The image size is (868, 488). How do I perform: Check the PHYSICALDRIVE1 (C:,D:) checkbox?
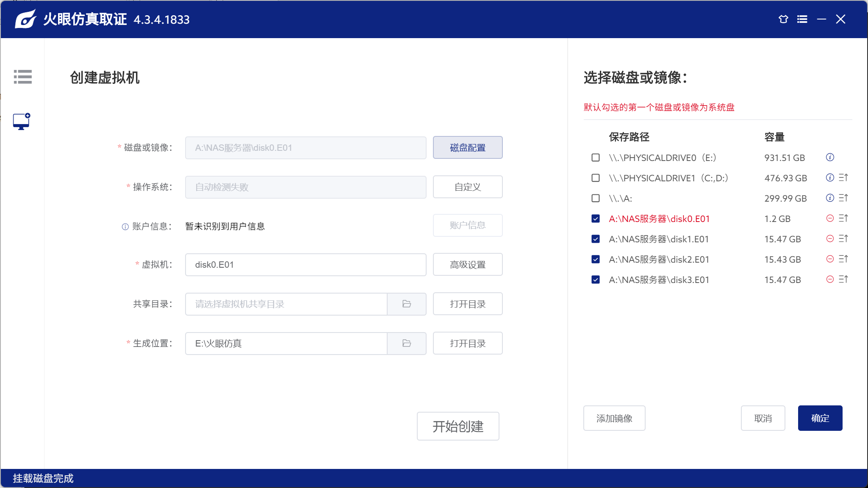[x=596, y=178]
